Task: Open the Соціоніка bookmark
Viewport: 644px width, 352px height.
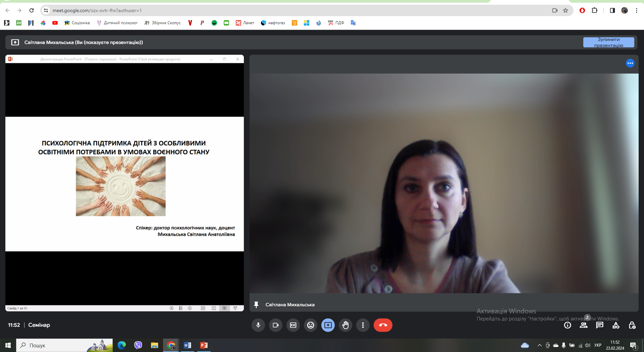Action: tap(77, 23)
